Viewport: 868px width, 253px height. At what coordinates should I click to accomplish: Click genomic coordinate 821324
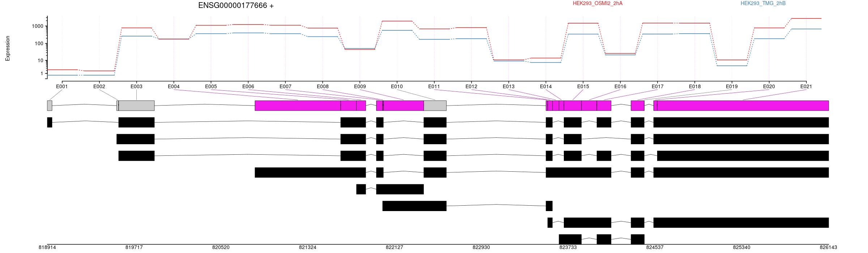[x=307, y=248]
